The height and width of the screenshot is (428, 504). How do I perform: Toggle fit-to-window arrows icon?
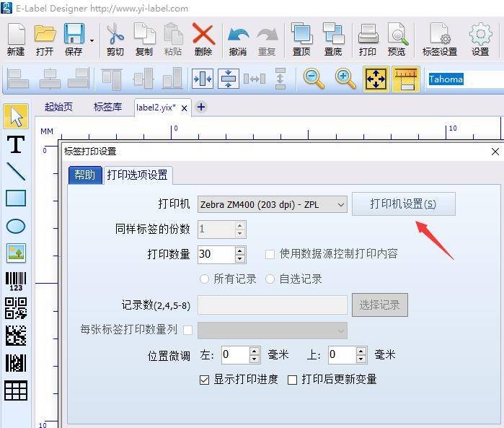click(x=376, y=79)
